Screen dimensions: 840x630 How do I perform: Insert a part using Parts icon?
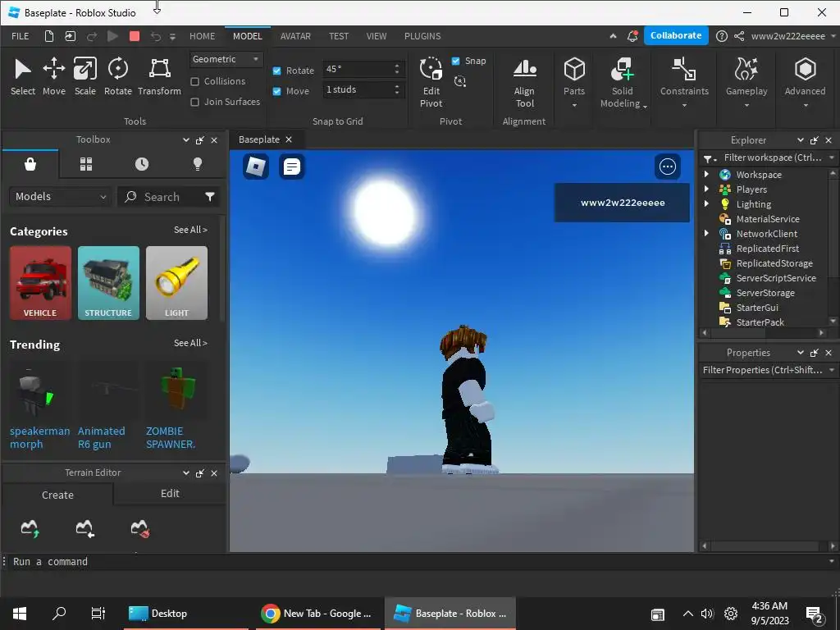(574, 82)
